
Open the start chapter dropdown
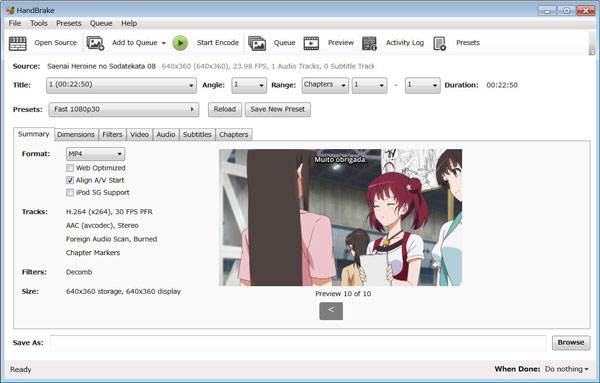tap(369, 85)
